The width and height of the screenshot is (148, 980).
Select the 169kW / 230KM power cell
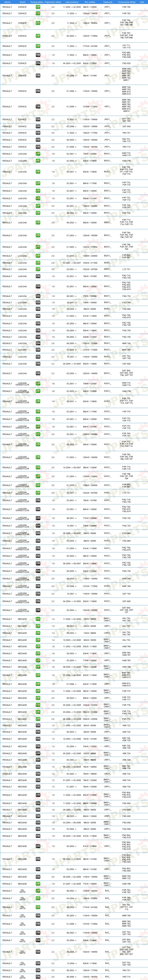click(x=90, y=719)
